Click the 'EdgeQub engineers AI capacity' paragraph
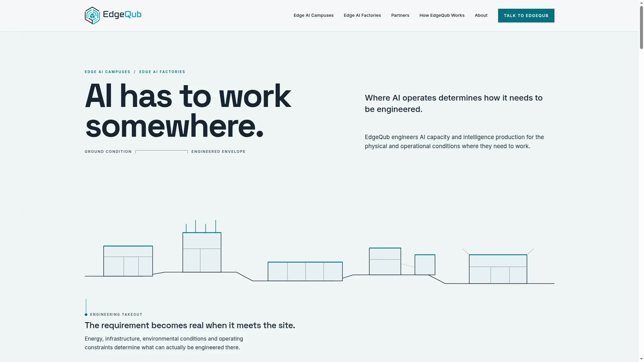 (454, 141)
